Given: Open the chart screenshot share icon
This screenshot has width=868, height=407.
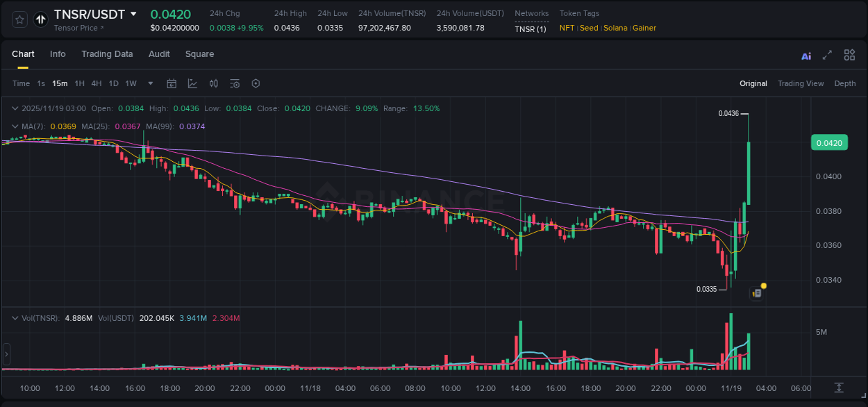Looking at the screenshot, I should click(756, 292).
